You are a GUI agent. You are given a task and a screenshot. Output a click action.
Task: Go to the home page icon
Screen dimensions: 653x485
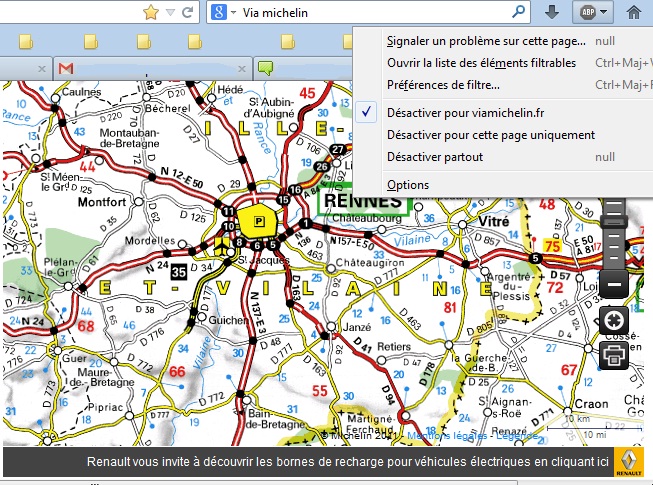pyautogui.click(x=633, y=12)
